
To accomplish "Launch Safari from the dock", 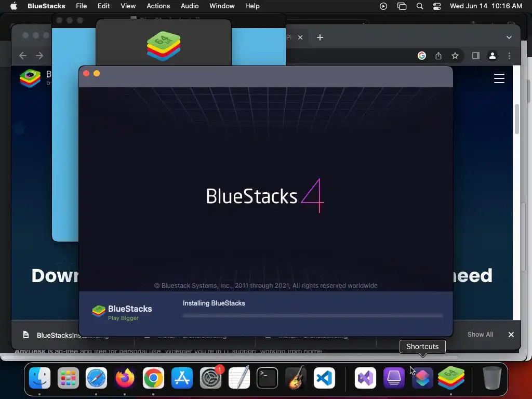I will click(x=96, y=378).
